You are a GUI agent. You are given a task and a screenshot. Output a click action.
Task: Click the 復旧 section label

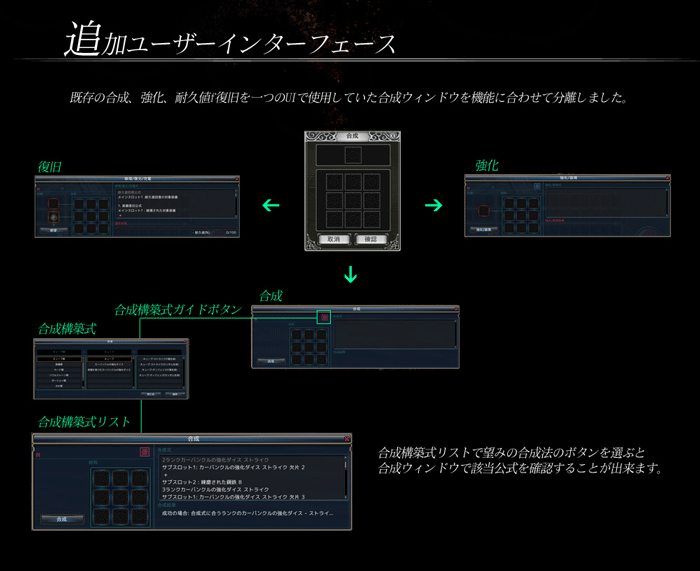52,166
